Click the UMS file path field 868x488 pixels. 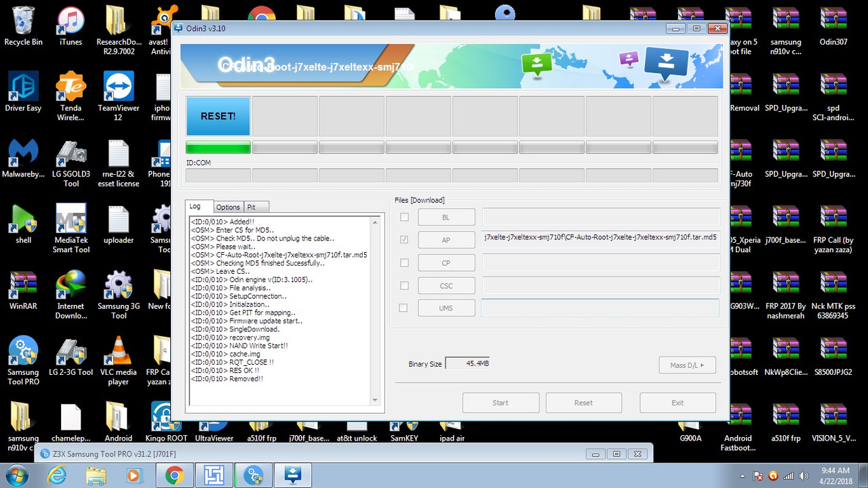tap(600, 308)
